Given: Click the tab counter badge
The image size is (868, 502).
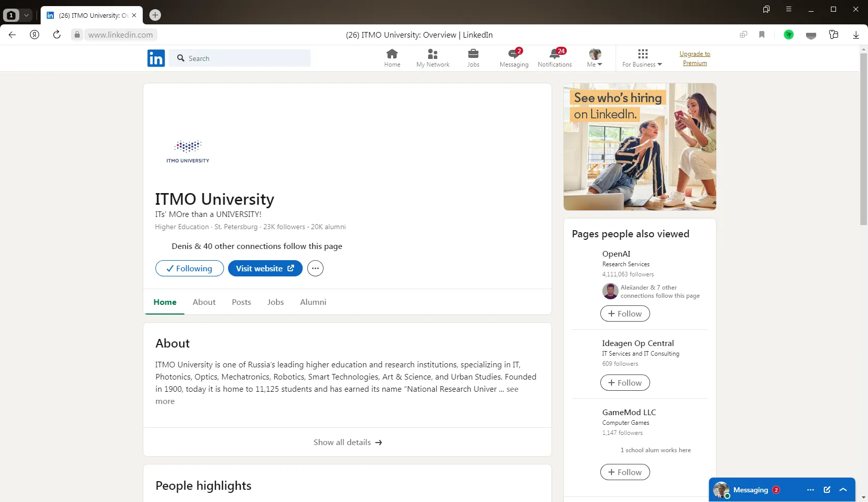Looking at the screenshot, I should [x=11, y=15].
